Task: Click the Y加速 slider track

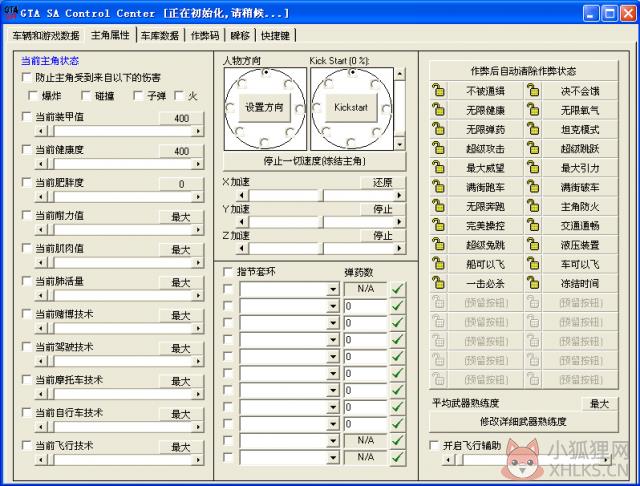Action: [321, 222]
